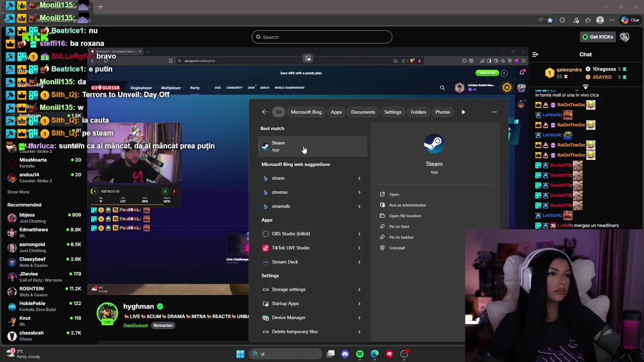This screenshot has height=362, width=644.
Task: Expand the Device Manager result chevron
Action: 359,318
